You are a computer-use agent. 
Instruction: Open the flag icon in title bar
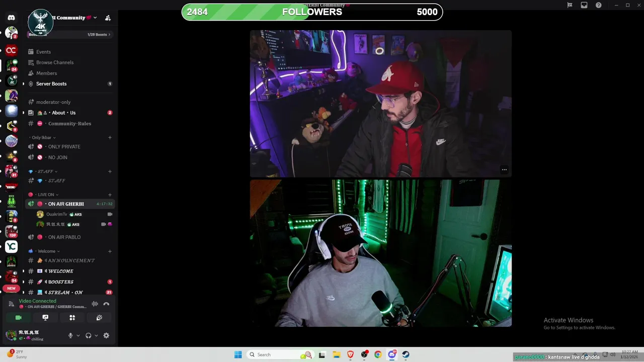pyautogui.click(x=570, y=5)
